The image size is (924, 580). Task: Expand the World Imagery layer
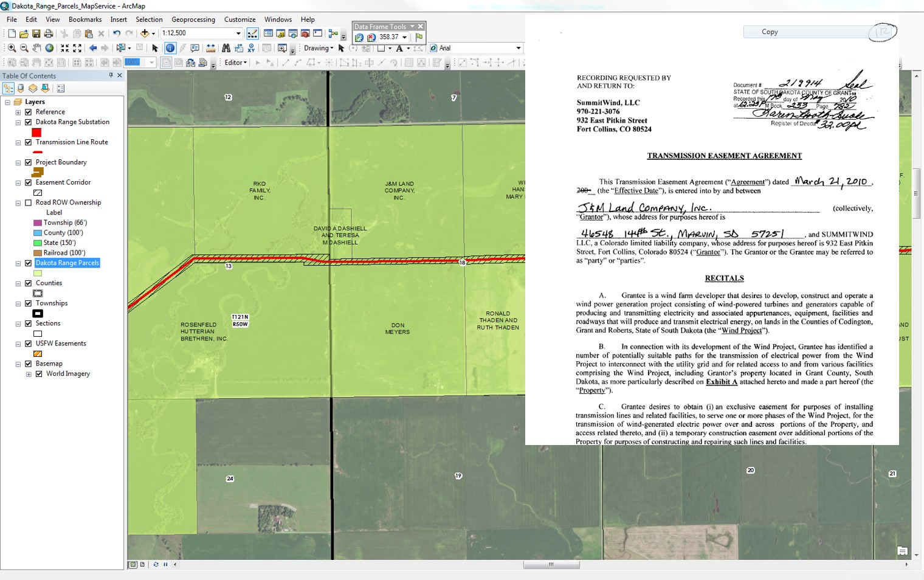point(29,375)
